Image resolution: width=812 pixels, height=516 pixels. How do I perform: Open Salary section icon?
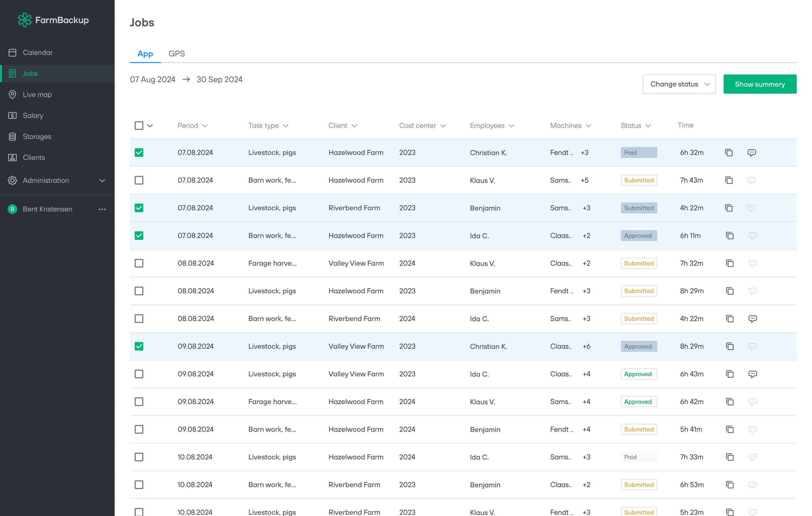tap(12, 116)
